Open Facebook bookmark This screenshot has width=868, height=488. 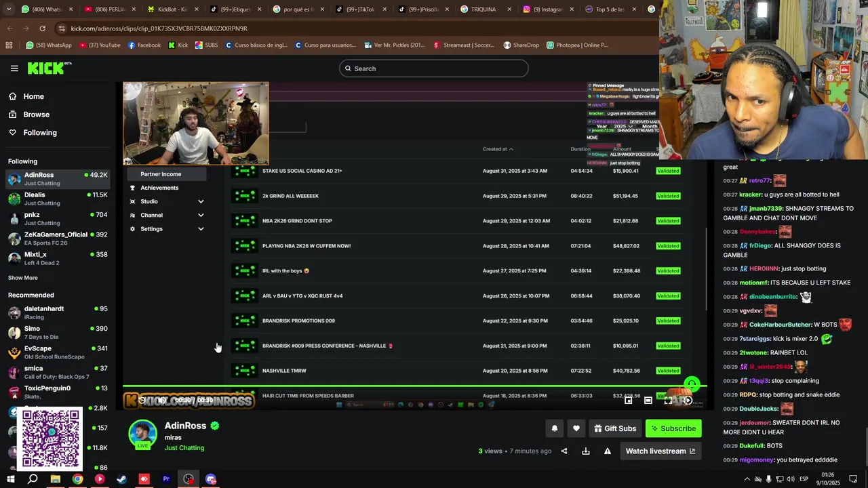pyautogui.click(x=144, y=45)
